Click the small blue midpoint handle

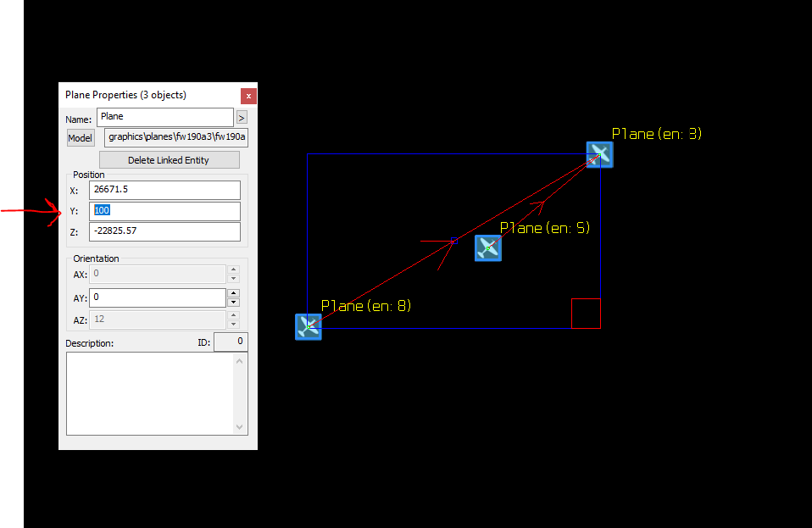[454, 241]
